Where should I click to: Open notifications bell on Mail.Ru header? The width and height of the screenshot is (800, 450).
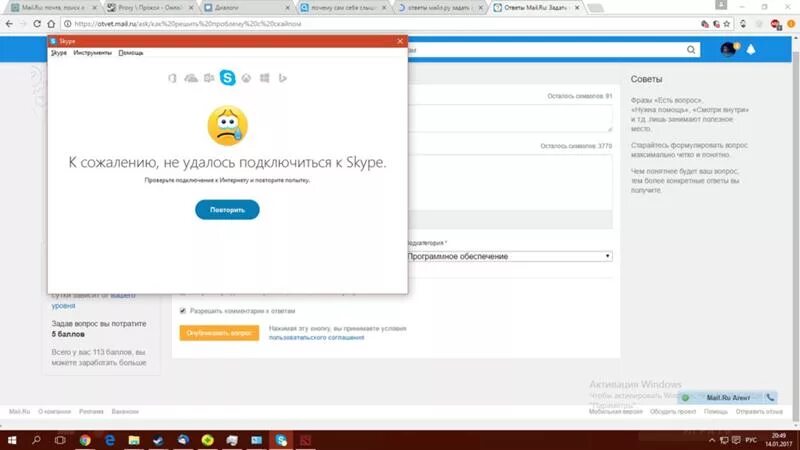click(x=751, y=49)
